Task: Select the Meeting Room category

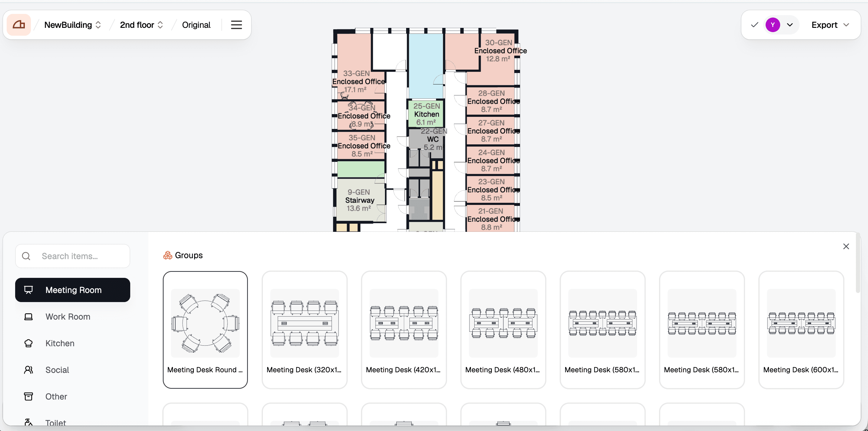Action: (x=72, y=290)
